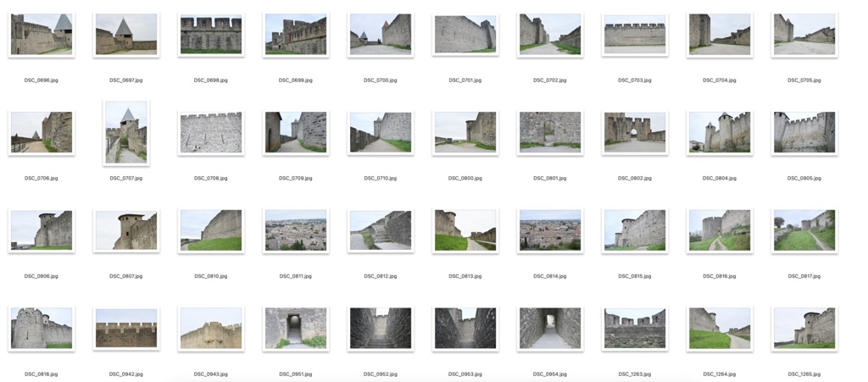Select the DSC_0943.jpg thumbnail

pyautogui.click(x=211, y=328)
